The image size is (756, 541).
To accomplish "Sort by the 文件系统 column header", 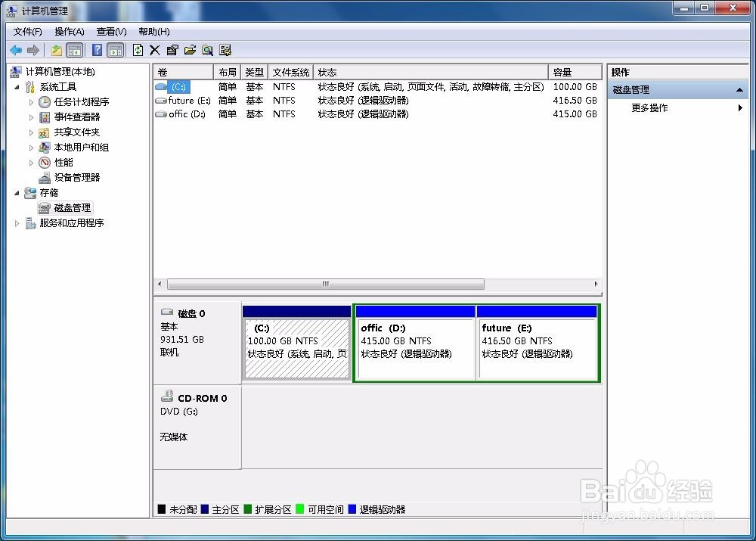I will [x=291, y=73].
